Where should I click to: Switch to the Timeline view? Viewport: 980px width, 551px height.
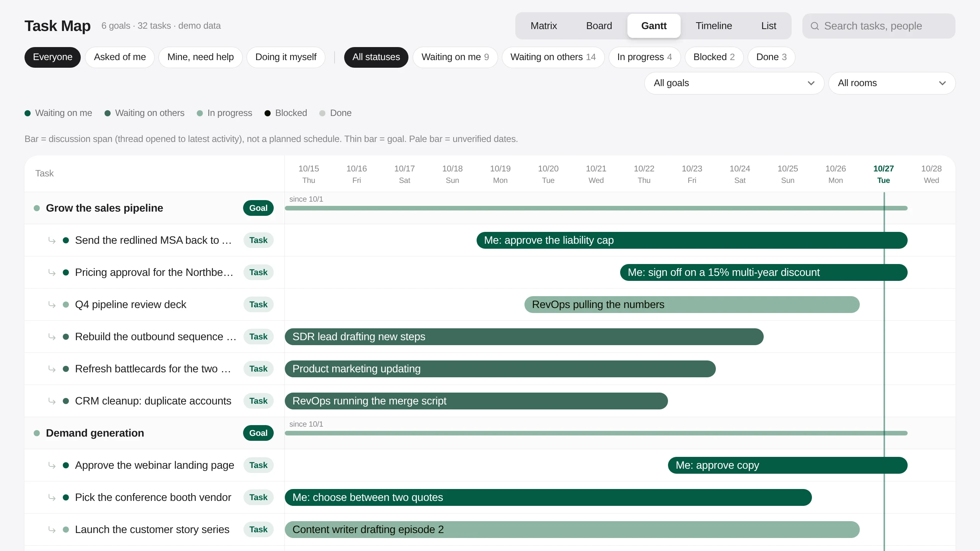(714, 26)
